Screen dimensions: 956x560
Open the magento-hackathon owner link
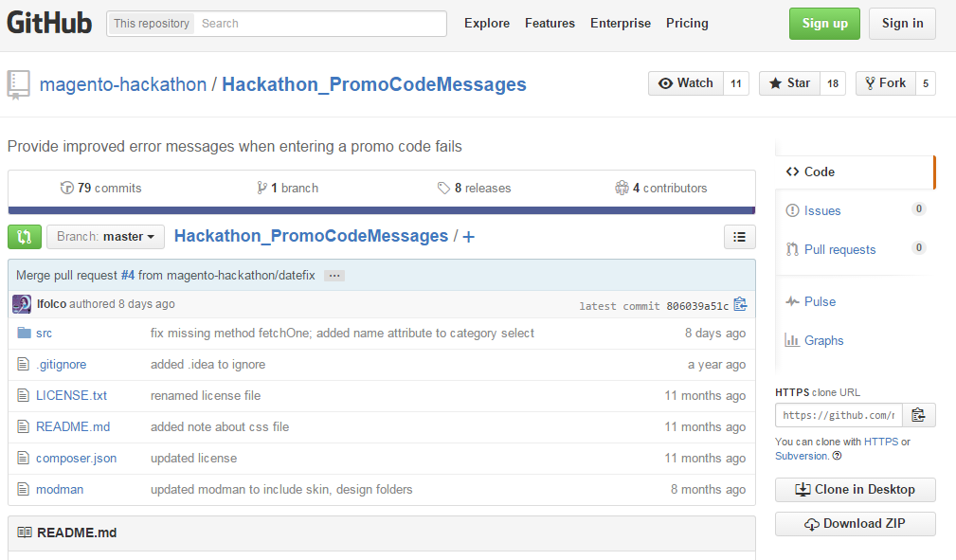(x=123, y=84)
